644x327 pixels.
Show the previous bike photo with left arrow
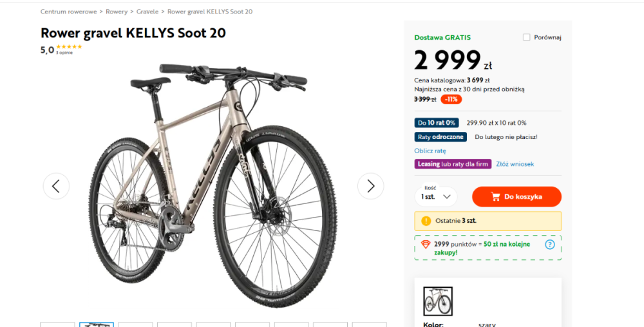[56, 186]
